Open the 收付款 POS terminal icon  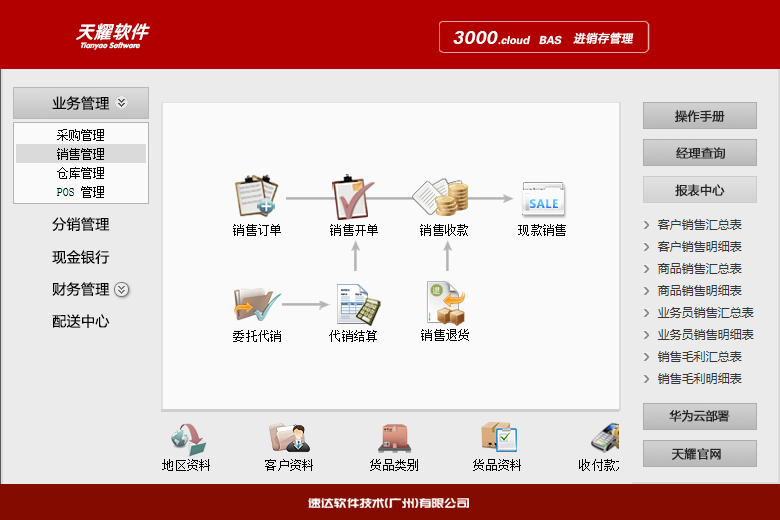605,437
